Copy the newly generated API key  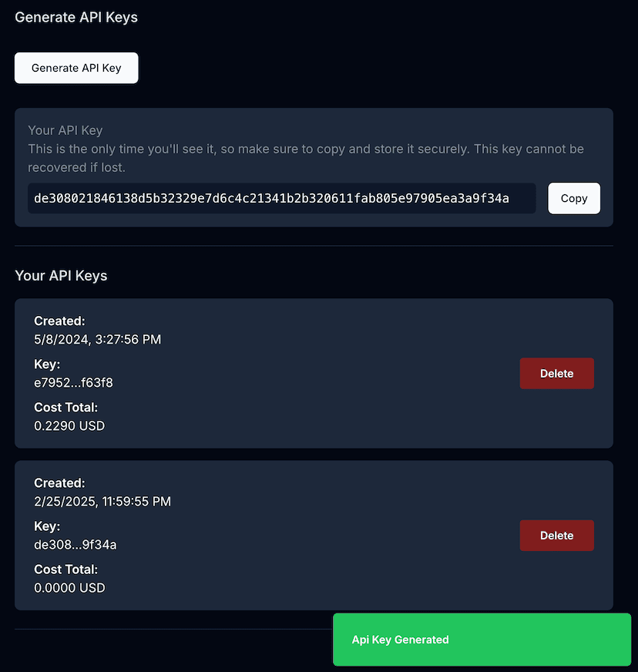pyautogui.click(x=573, y=198)
